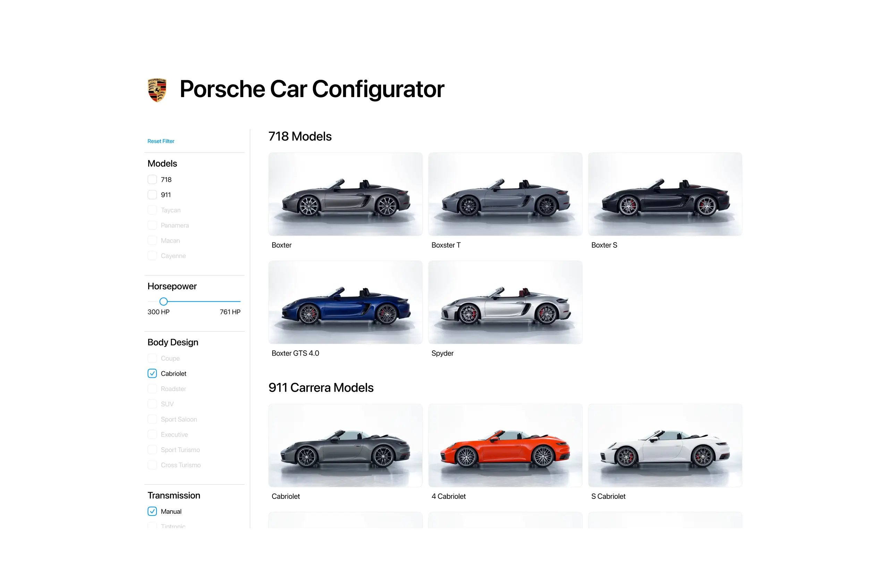Click the '718 Models' section heading
Screen dimensions: 890x588
tap(300, 136)
